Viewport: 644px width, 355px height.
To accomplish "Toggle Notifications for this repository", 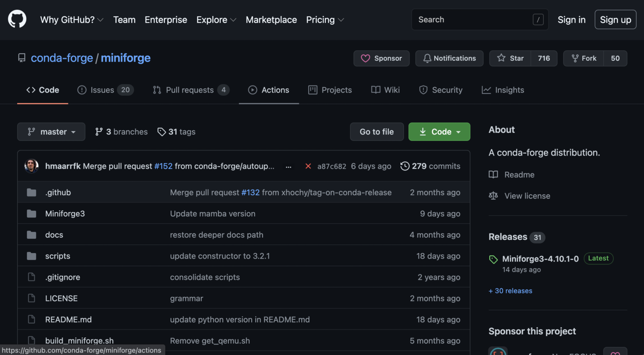I will 449,58.
